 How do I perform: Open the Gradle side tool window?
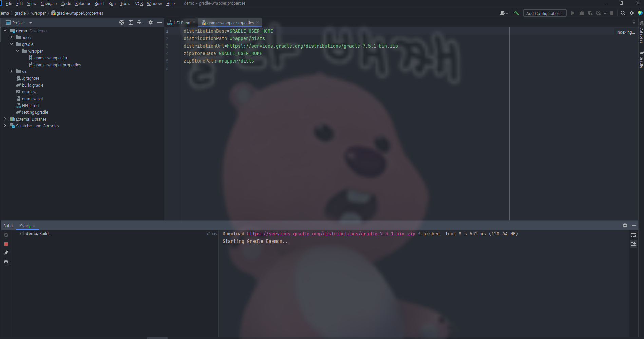click(641, 60)
